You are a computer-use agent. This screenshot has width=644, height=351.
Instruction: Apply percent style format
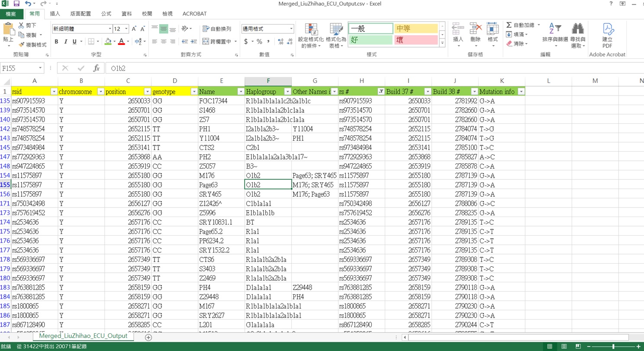259,42
